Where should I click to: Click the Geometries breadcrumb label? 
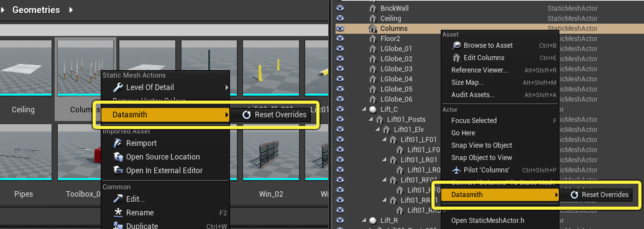[x=36, y=10]
